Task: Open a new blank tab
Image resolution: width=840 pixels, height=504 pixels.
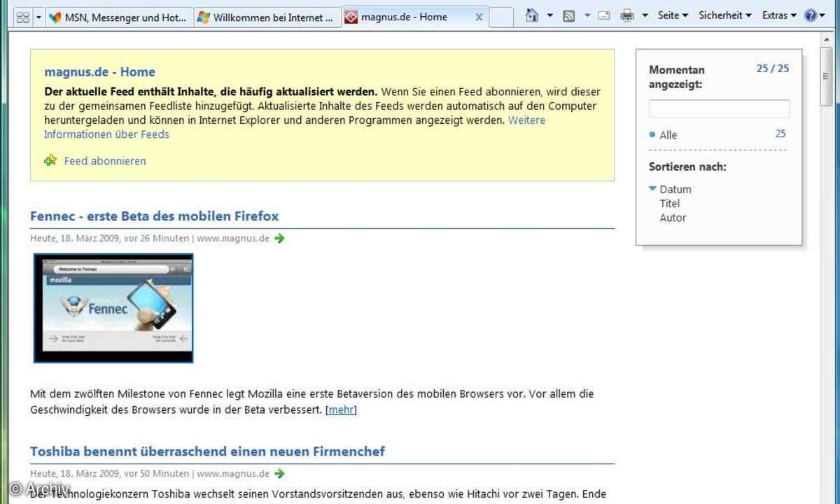Action: click(x=501, y=17)
